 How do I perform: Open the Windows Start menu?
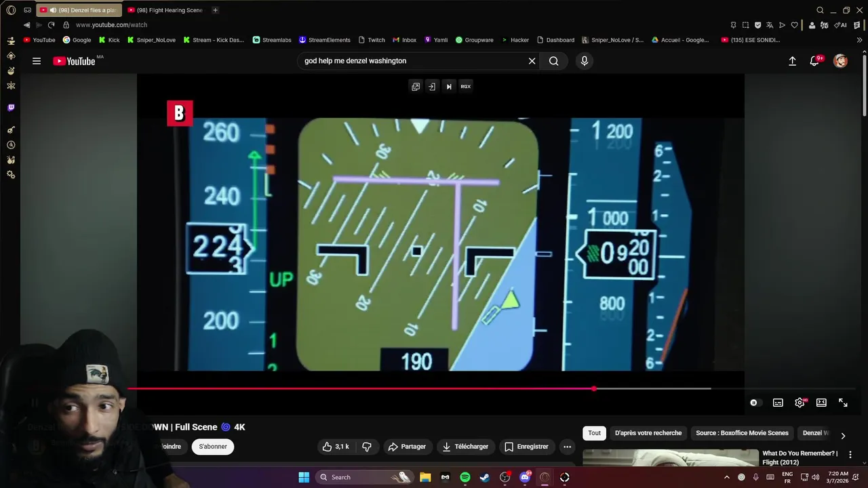pos(304,477)
